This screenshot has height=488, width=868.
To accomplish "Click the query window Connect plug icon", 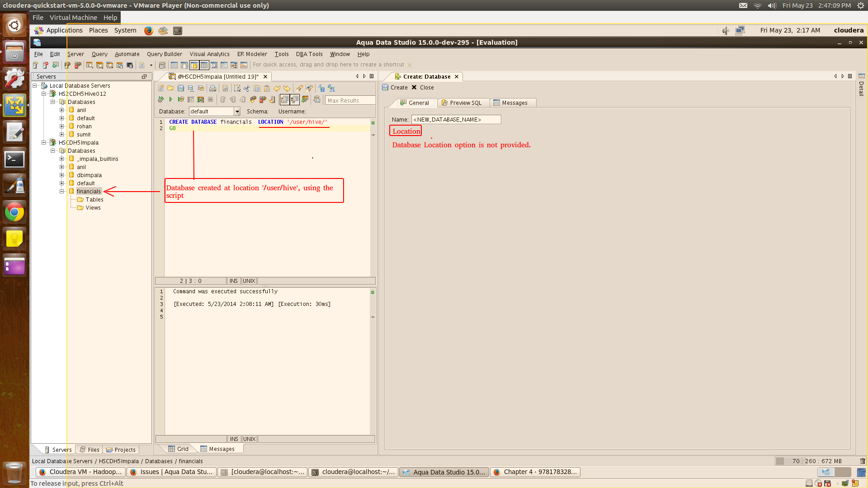I will tap(253, 99).
